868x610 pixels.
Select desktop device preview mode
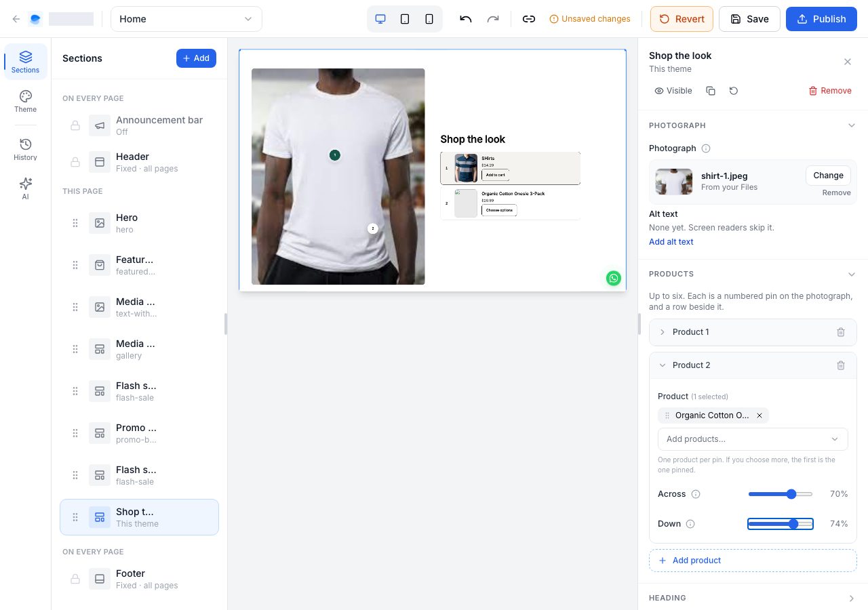click(380, 19)
